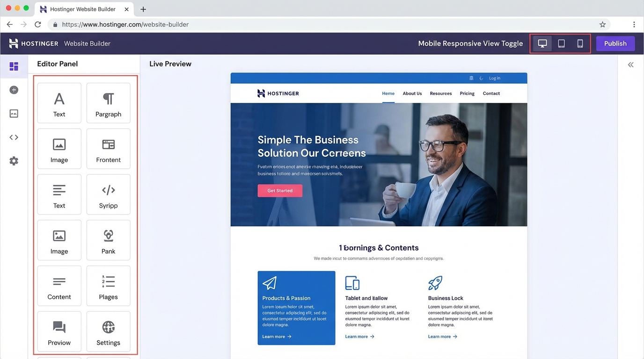Enable desktop responsive view
Screen dimensions: 644x359
[542, 43]
